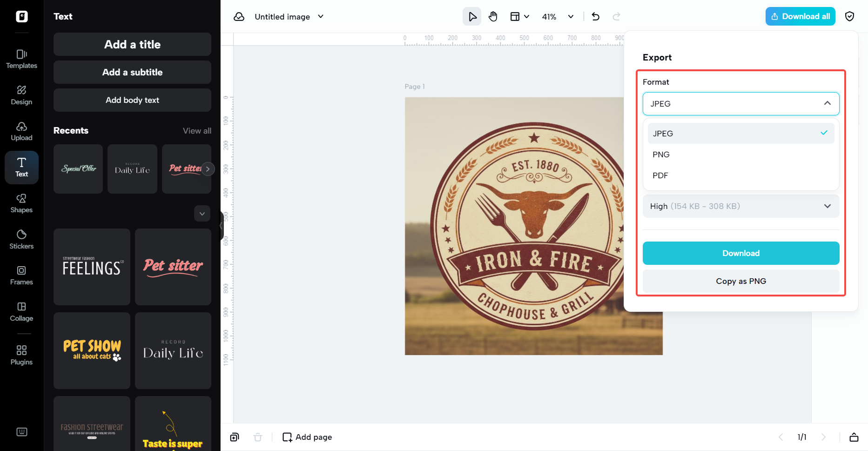Expand the text templates filter chevron

(202, 214)
